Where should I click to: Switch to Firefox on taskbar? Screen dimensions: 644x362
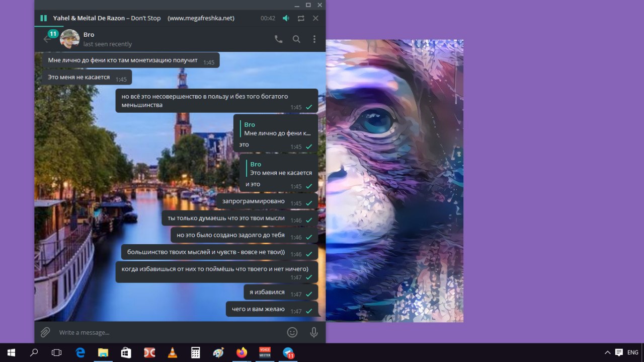click(x=242, y=352)
